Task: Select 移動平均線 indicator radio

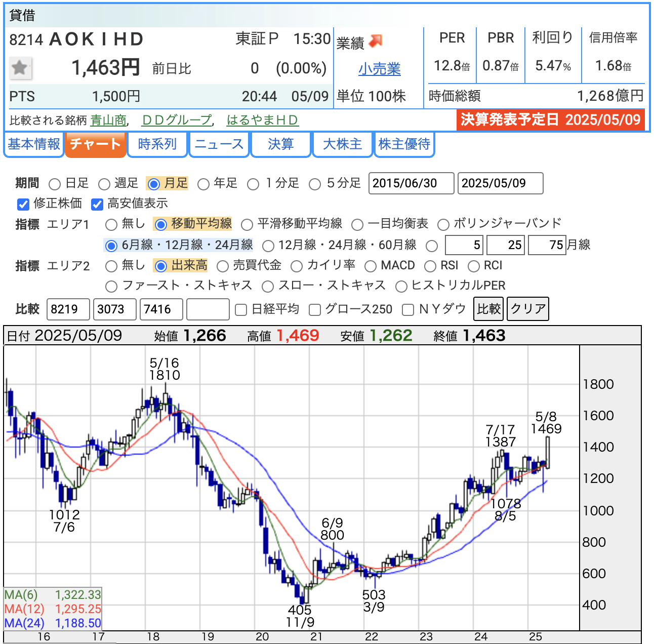Action: 160,224
